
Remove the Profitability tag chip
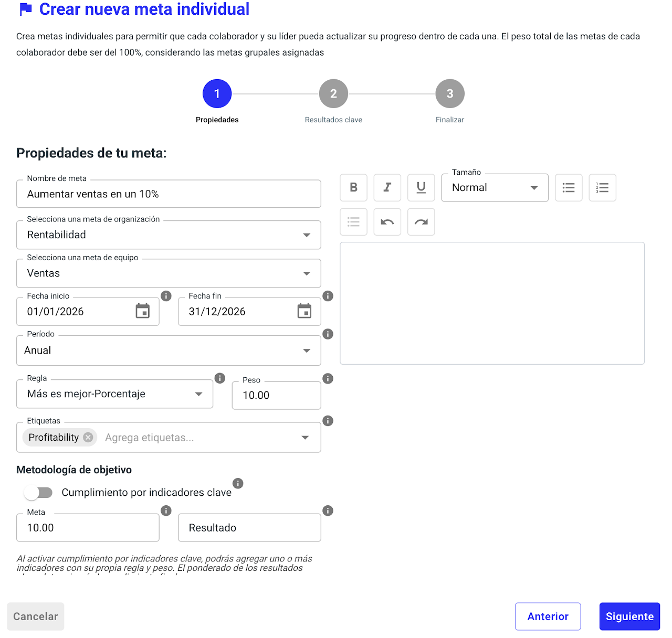tap(88, 438)
